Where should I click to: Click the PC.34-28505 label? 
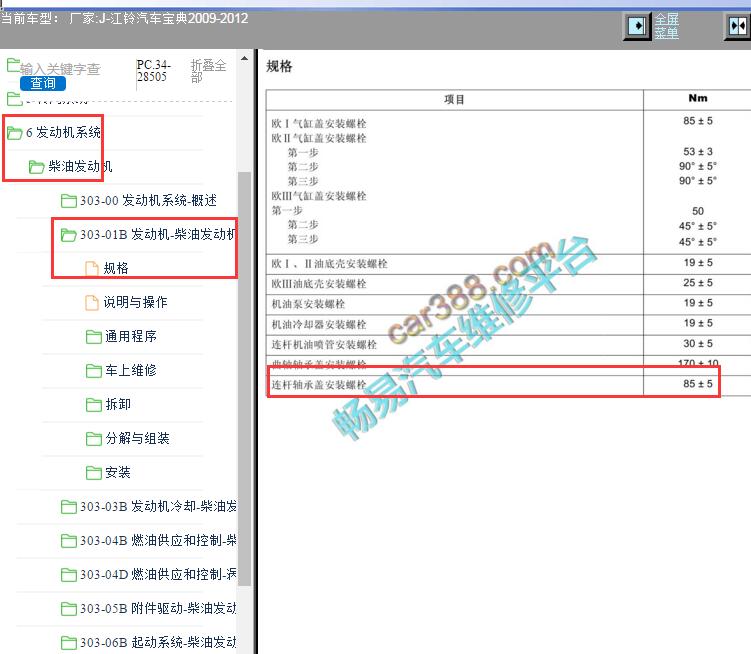153,70
